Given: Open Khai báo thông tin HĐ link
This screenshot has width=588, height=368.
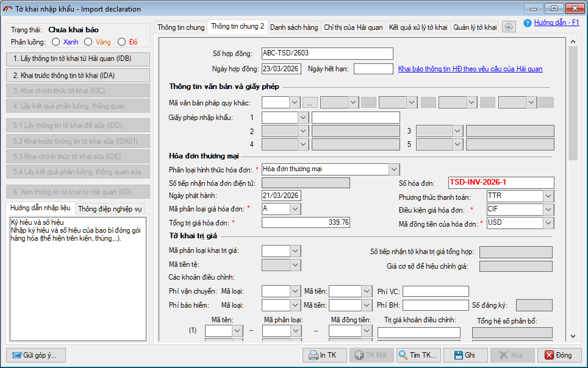Looking at the screenshot, I should pyautogui.click(x=470, y=69).
